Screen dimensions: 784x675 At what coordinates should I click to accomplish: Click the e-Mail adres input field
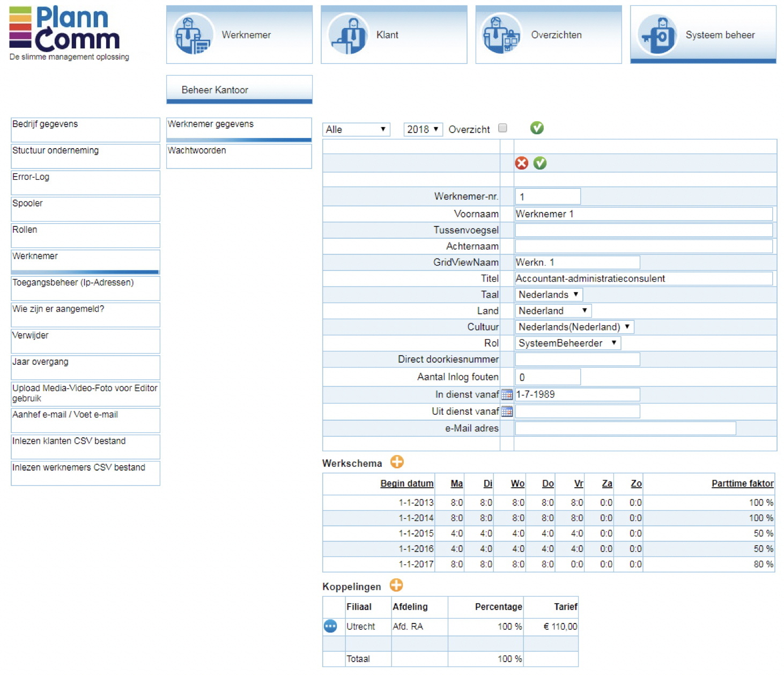pos(625,428)
